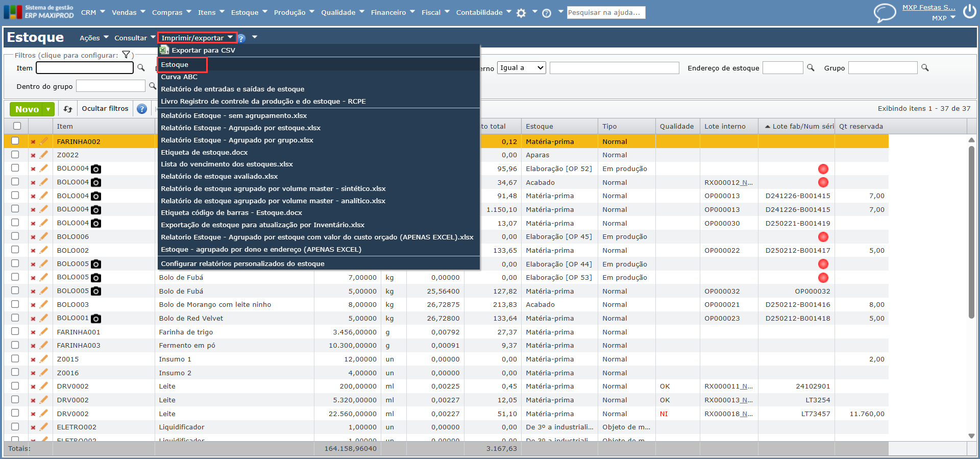980x459 pixels.
Task: Click the filter funnel icon
Action: tap(126, 55)
